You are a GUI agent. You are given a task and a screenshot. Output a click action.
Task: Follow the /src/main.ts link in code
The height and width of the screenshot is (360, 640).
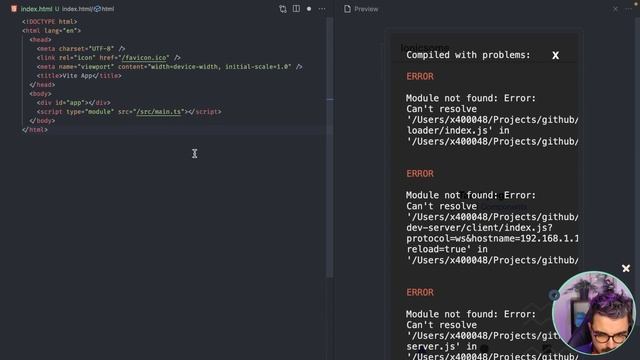tap(159, 111)
